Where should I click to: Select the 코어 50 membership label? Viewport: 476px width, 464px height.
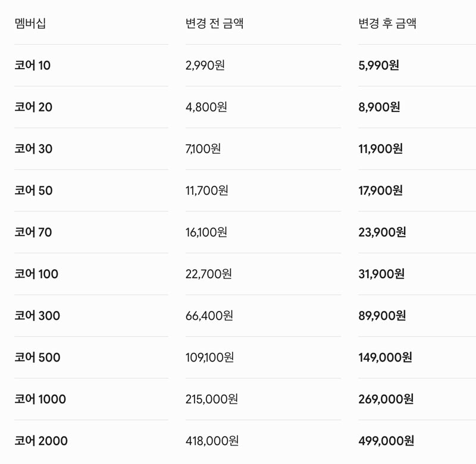tap(33, 191)
